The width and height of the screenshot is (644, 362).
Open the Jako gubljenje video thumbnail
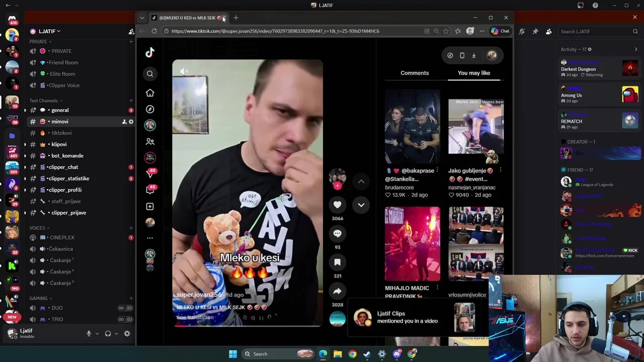point(476,127)
